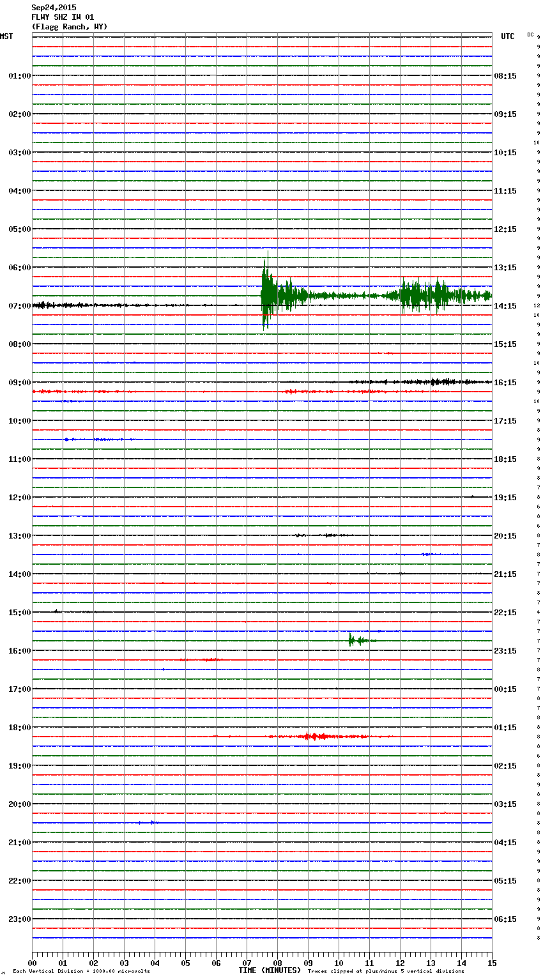Click the 10:15 UTC time label
Viewport: 543px width, 980px height.
(x=505, y=153)
